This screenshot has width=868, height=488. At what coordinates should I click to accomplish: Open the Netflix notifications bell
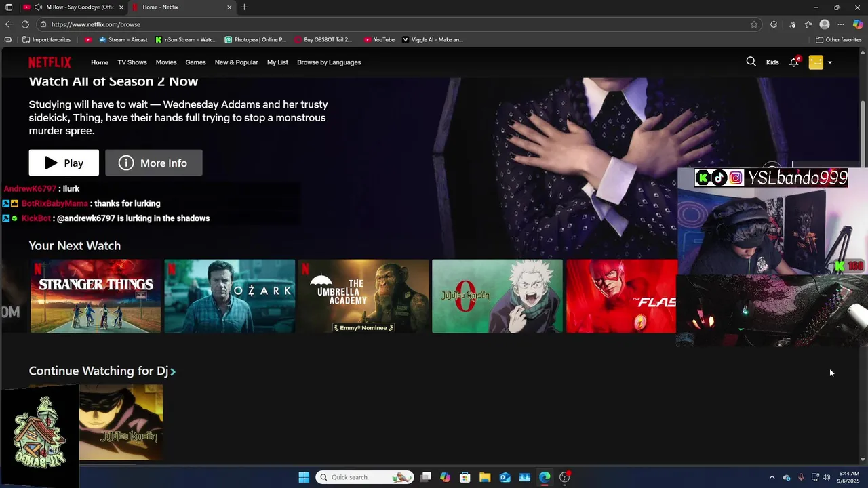click(794, 62)
